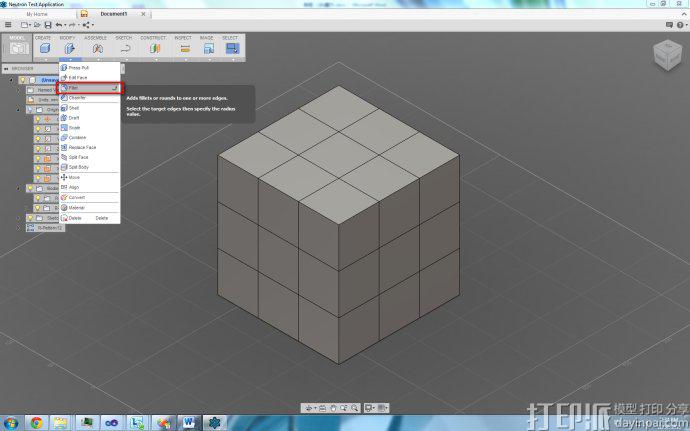Collapse the Bodies folder node
The width and height of the screenshot is (690, 431).
tap(18, 188)
